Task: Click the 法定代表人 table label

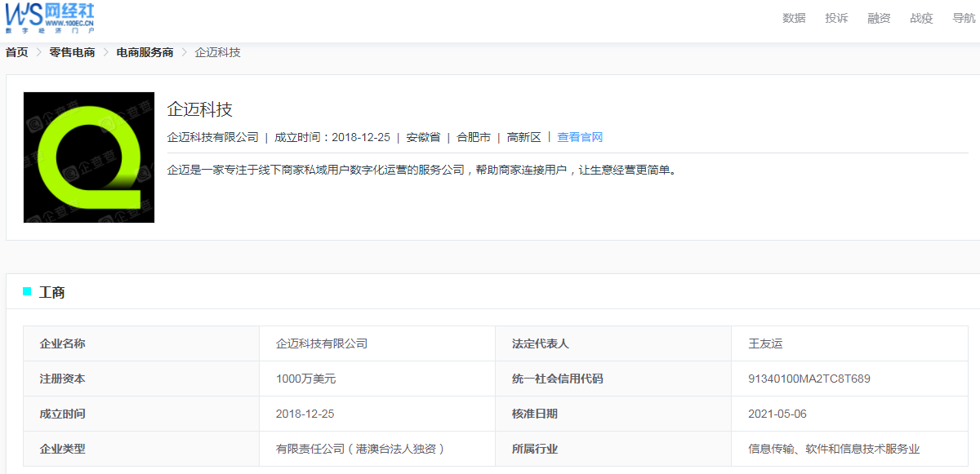Action: click(541, 343)
